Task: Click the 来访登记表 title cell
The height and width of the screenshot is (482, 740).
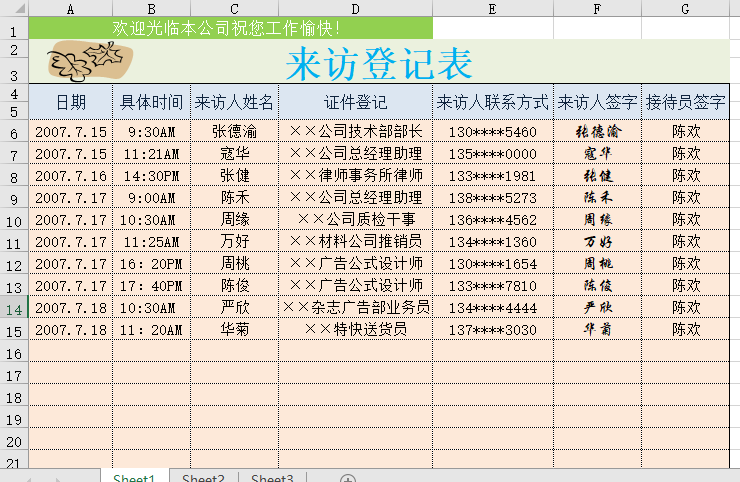Action: pos(379,64)
